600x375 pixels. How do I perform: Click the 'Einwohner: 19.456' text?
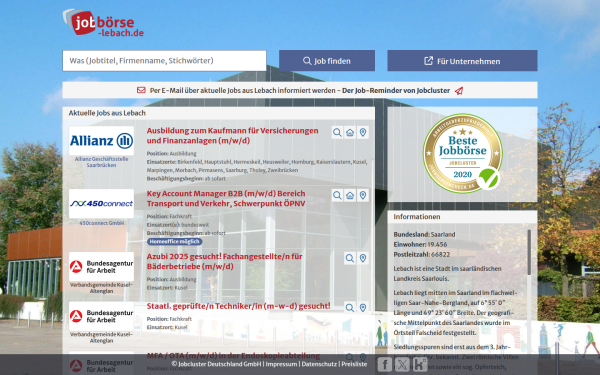click(420, 244)
